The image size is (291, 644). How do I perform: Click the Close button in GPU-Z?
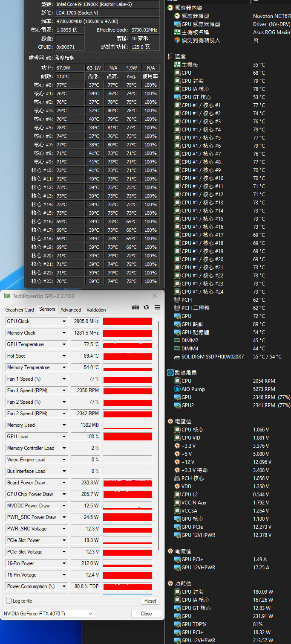click(x=146, y=613)
